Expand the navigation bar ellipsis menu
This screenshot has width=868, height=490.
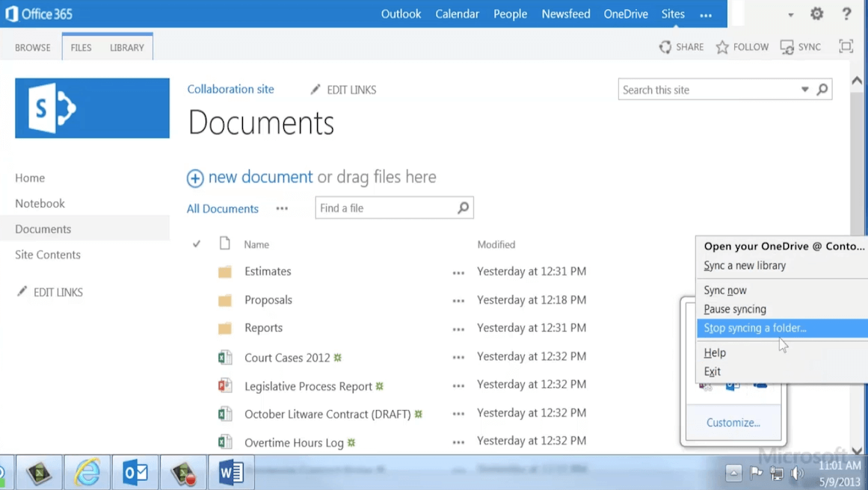click(x=706, y=15)
